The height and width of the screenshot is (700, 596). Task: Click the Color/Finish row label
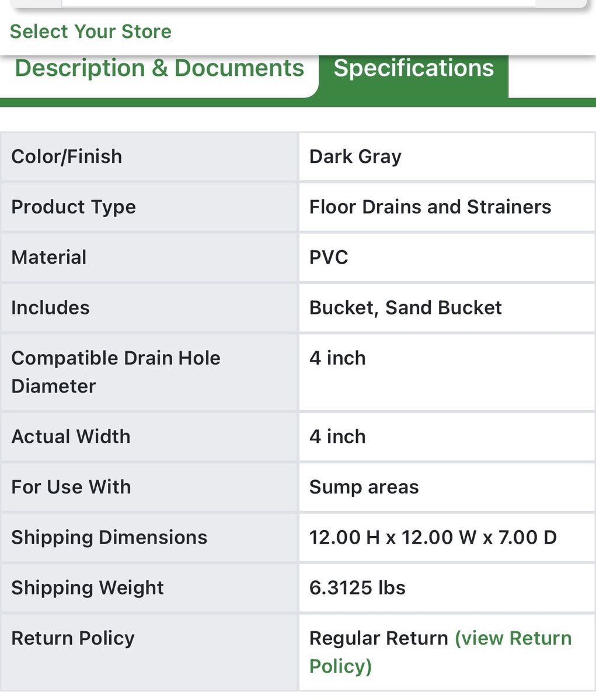click(67, 157)
